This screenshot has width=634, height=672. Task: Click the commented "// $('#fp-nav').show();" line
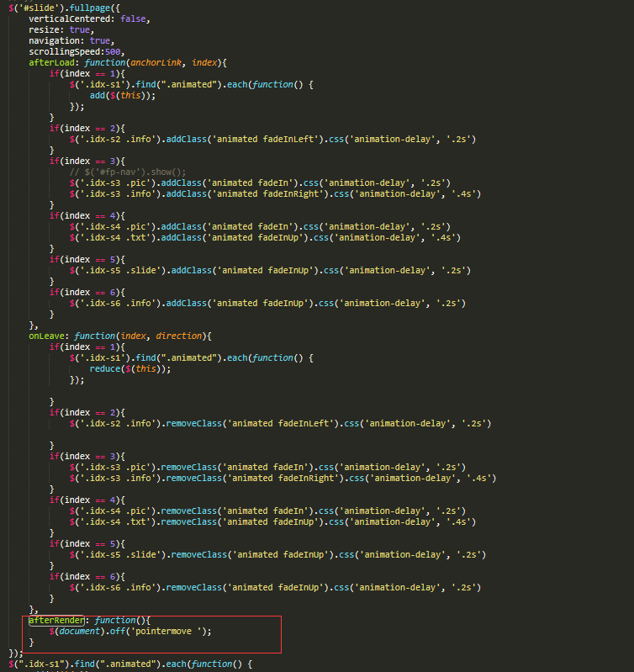[x=128, y=172]
